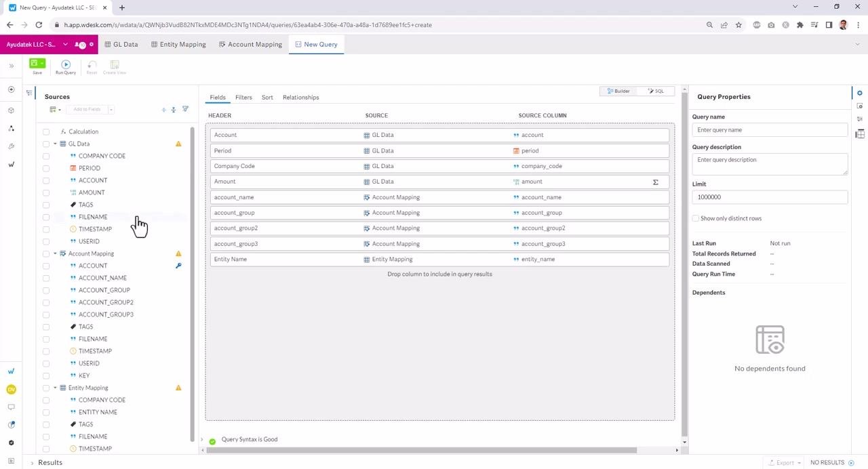Image resolution: width=868 pixels, height=469 pixels.
Task: Open the Add to Fields dropdown arrow
Action: pyautogui.click(x=111, y=109)
